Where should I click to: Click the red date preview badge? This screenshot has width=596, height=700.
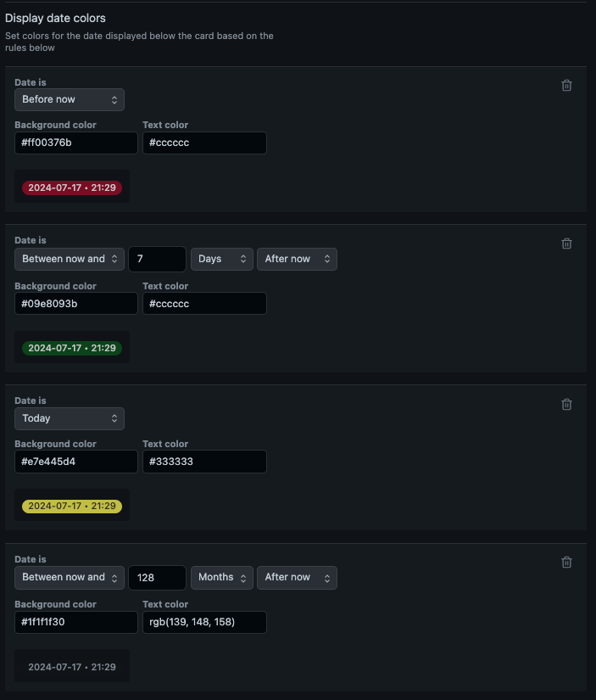(x=72, y=188)
